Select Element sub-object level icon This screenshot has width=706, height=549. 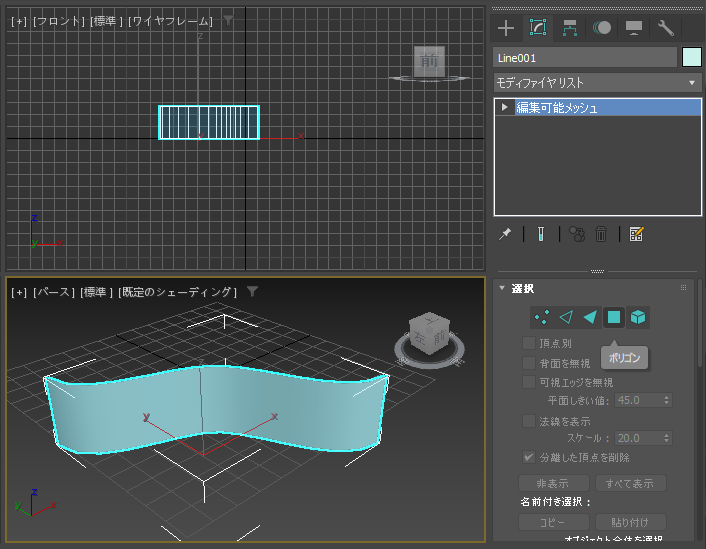click(x=638, y=317)
